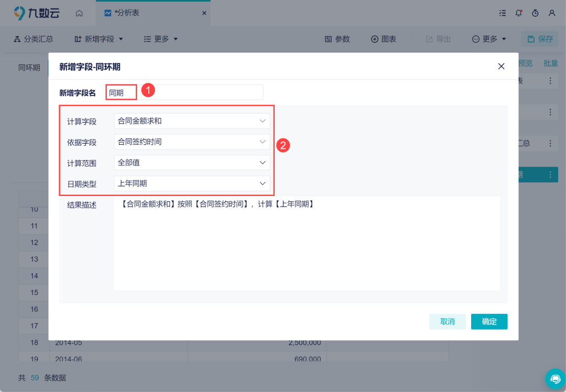
Task: Click the 批量 link
Action: coord(551,63)
